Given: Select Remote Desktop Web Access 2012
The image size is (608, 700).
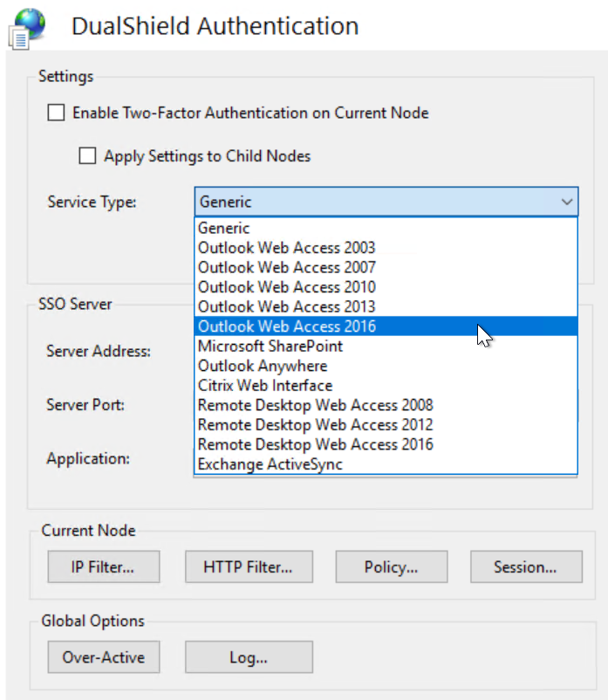Looking at the screenshot, I should (315, 425).
